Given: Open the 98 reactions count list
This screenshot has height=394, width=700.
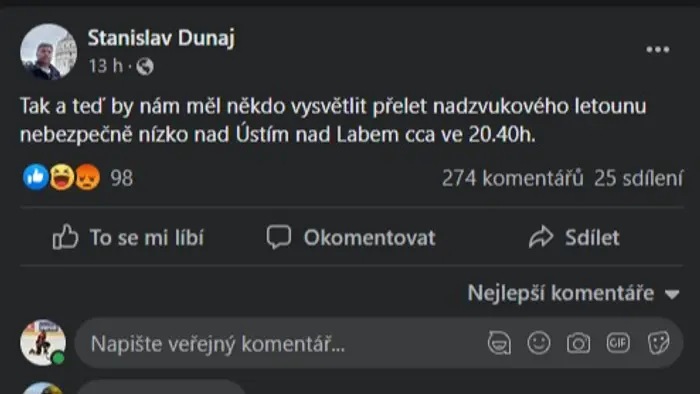Looking at the screenshot, I should [x=121, y=178].
